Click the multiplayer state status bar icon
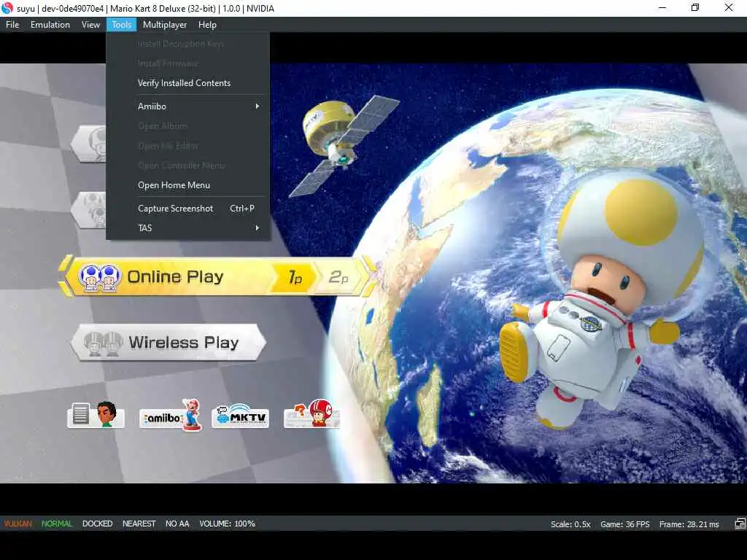 click(740, 524)
